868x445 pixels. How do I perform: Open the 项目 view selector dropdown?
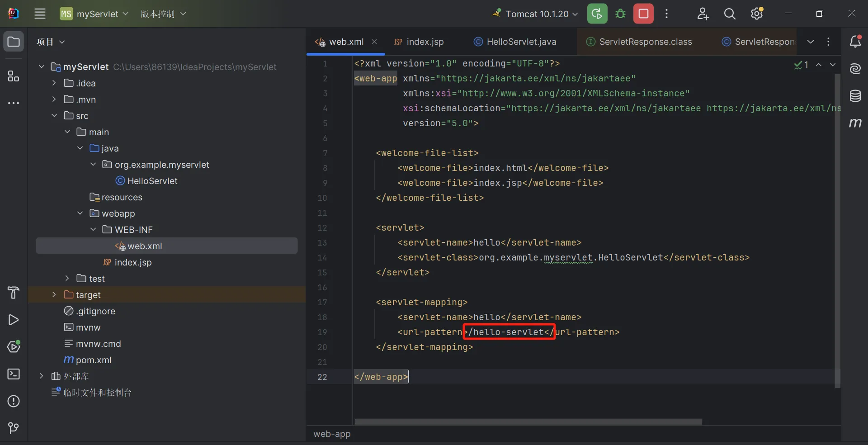51,42
